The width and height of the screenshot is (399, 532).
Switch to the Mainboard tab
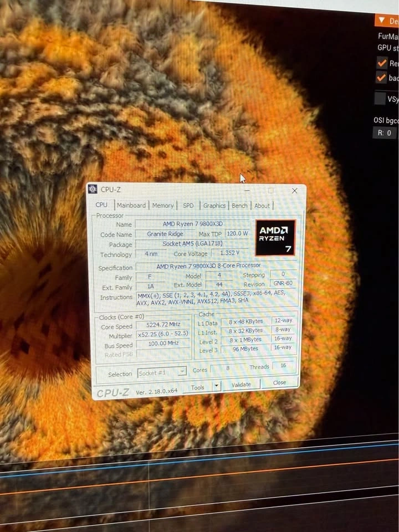131,206
